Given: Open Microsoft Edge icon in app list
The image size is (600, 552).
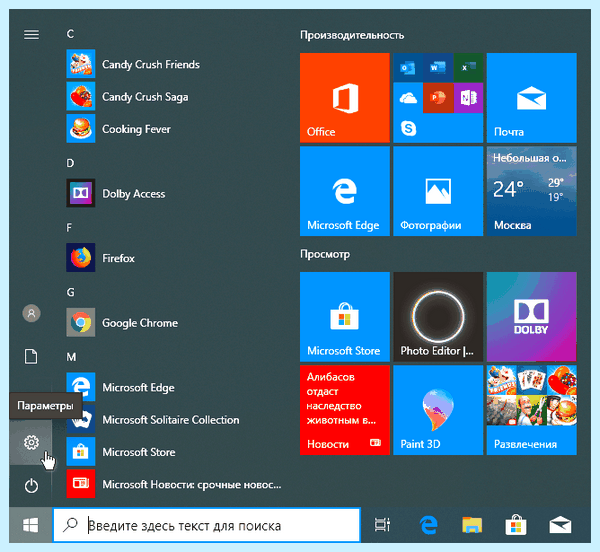Looking at the screenshot, I should coord(81,386).
